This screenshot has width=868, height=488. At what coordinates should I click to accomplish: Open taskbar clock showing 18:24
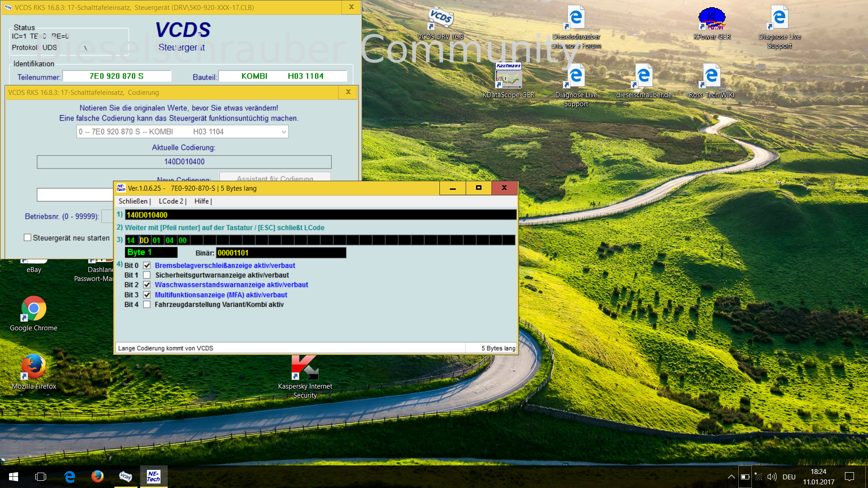tap(819, 477)
